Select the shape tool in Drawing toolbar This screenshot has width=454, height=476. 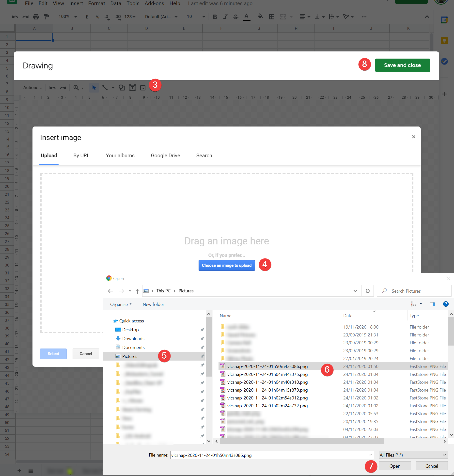tap(122, 88)
